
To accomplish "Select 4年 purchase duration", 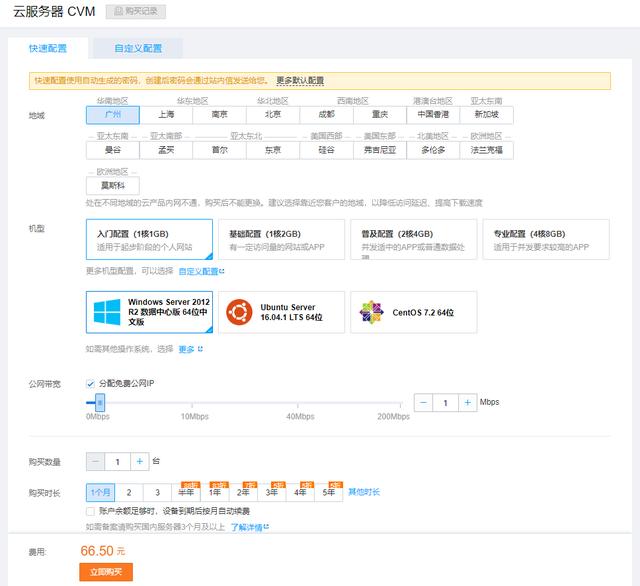I will 300,493.
